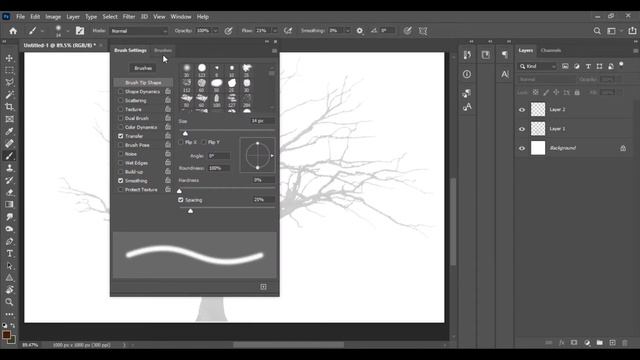The image size is (640, 360).
Task: Open the Opacity dropdown arrow
Action: tap(215, 31)
